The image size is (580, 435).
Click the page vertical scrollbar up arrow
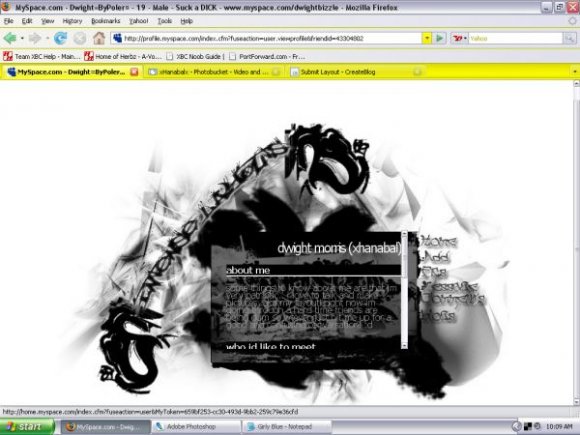(x=576, y=84)
